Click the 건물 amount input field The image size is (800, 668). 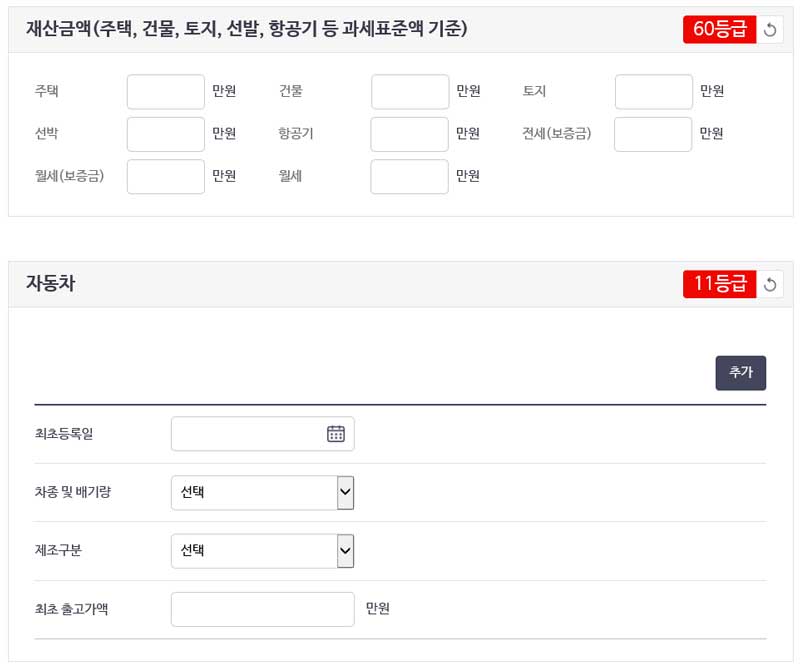pos(409,91)
